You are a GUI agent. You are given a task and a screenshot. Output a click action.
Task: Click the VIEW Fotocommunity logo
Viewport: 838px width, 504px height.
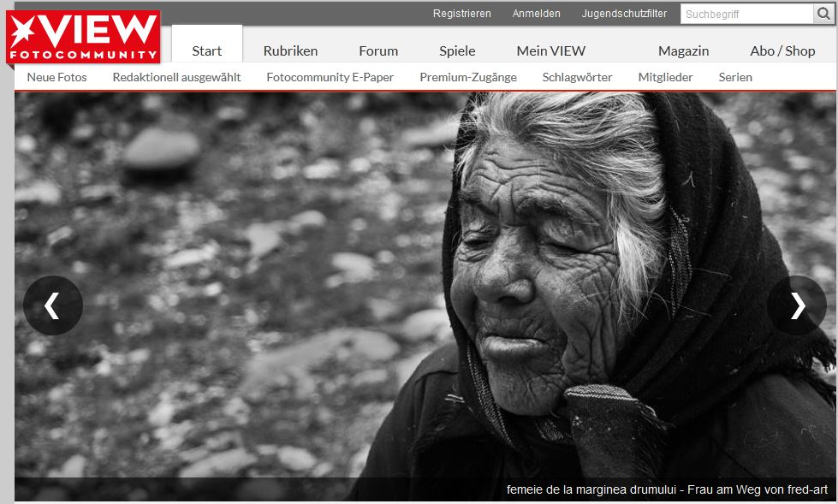(x=83, y=37)
